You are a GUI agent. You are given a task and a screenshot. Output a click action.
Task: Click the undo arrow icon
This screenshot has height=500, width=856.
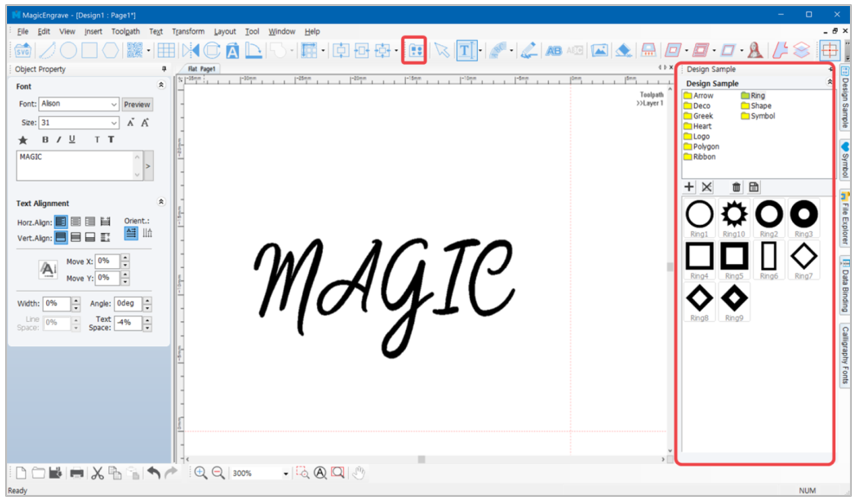point(154,473)
